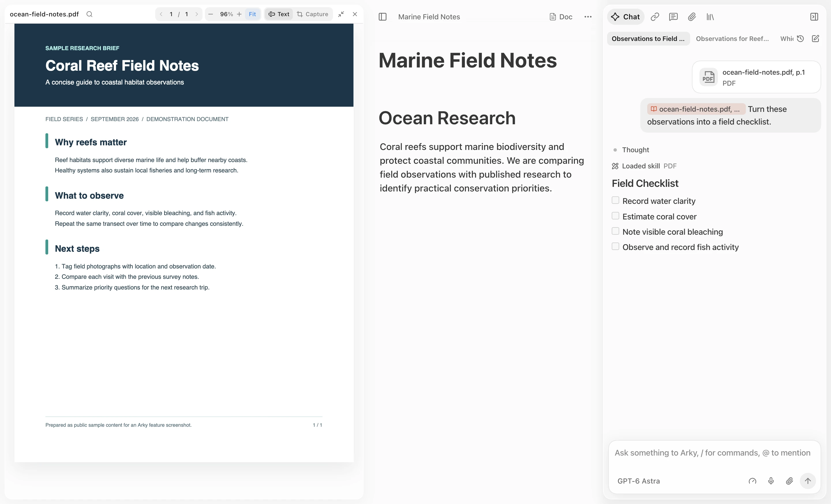Select Text mode in PDF toolbar
The image size is (831, 504).
pos(279,14)
